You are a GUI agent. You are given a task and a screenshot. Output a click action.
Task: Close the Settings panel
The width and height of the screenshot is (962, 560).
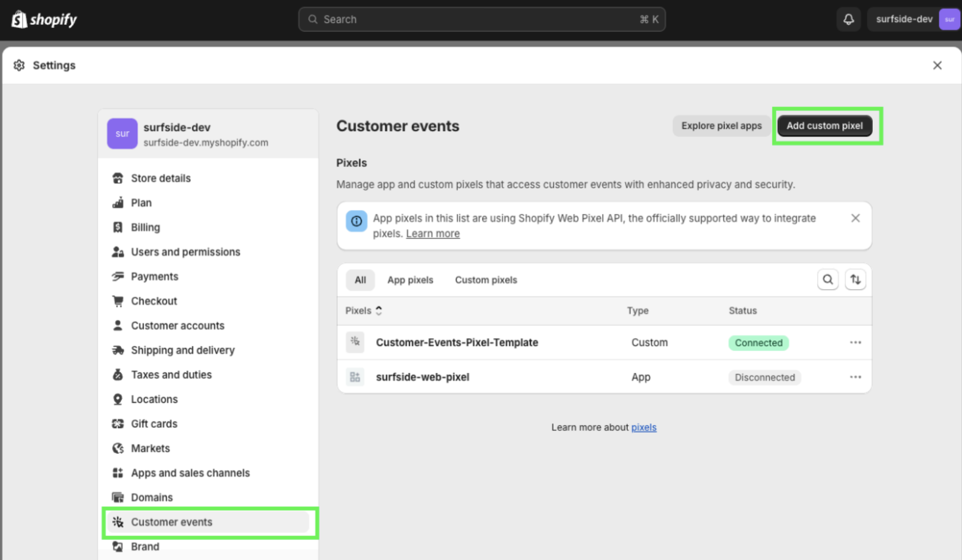[x=937, y=65]
